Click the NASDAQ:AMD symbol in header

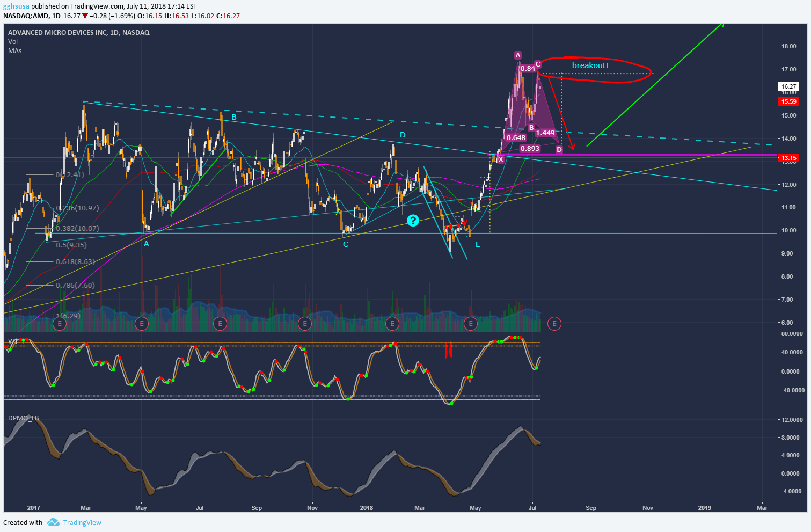pyautogui.click(x=25, y=16)
